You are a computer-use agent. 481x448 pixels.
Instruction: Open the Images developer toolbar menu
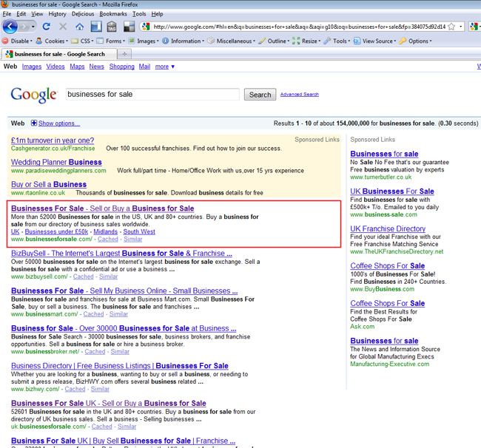[x=144, y=41]
